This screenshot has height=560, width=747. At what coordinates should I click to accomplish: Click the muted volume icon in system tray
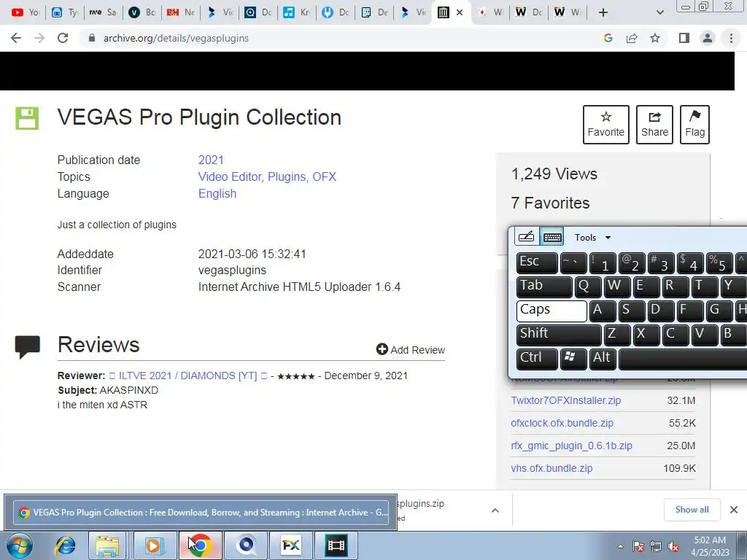coord(673,546)
